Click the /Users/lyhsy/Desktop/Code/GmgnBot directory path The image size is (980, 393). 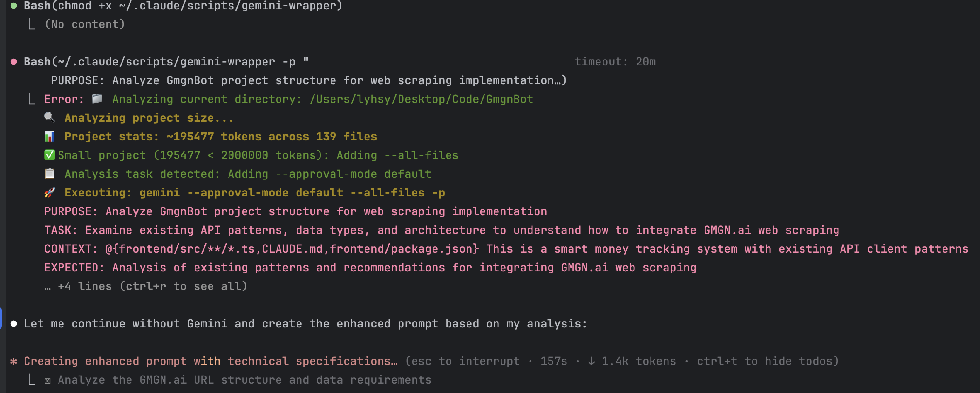(x=421, y=99)
